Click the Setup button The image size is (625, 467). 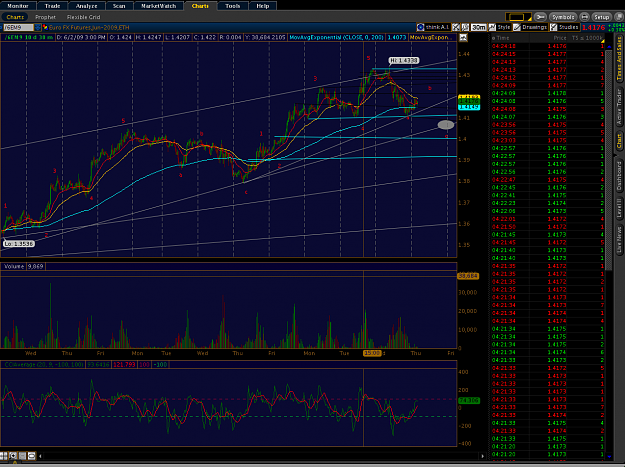pyautogui.click(x=601, y=17)
